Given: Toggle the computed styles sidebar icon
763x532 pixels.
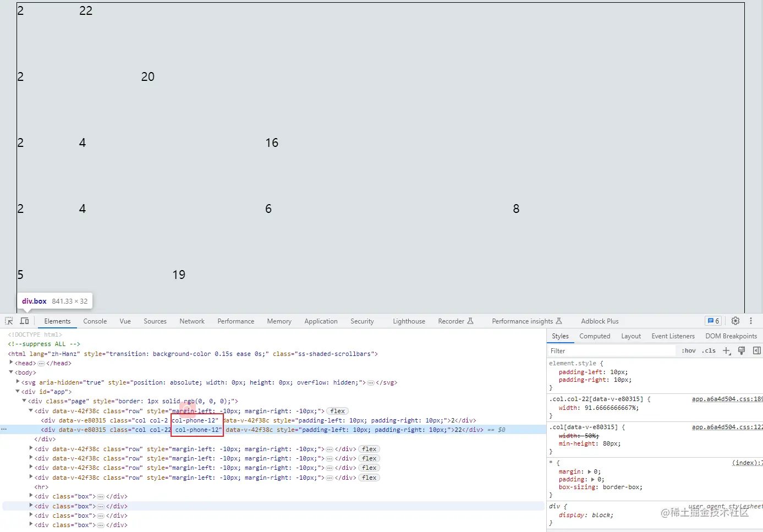Looking at the screenshot, I should (757, 350).
